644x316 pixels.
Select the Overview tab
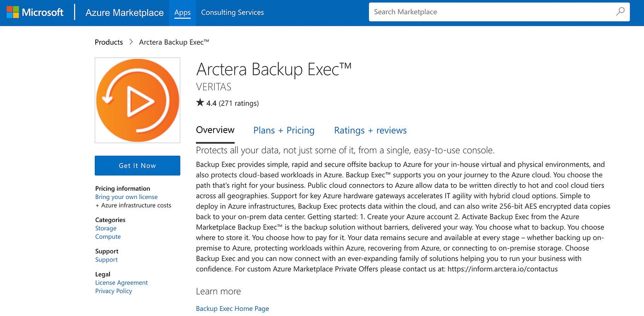click(x=215, y=130)
